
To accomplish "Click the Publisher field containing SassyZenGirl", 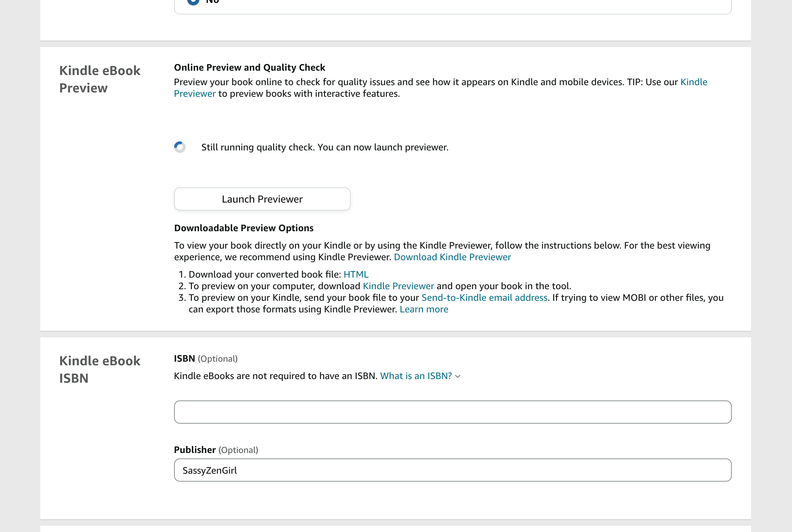I will 453,470.
